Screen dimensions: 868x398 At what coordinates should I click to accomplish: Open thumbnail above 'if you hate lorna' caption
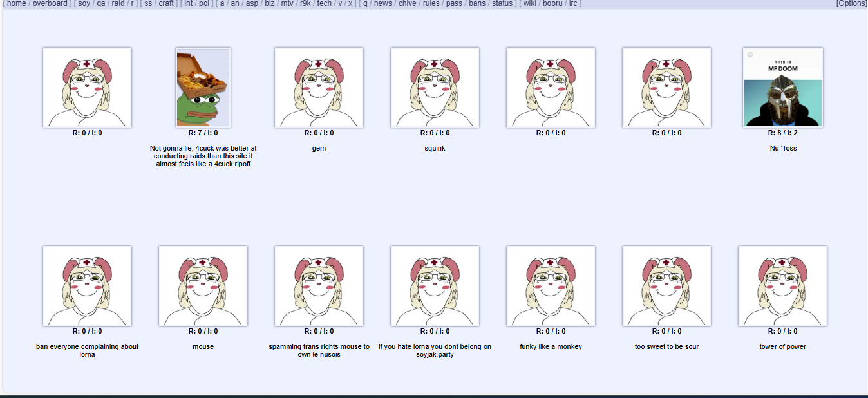point(435,285)
